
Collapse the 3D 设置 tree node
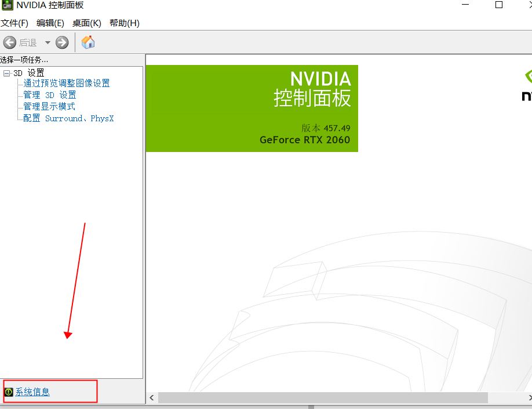6,73
